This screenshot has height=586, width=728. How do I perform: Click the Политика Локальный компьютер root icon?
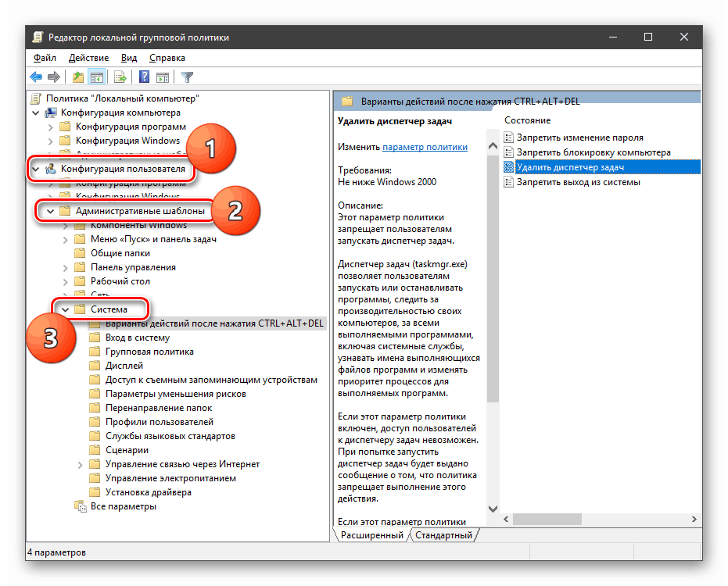point(36,98)
